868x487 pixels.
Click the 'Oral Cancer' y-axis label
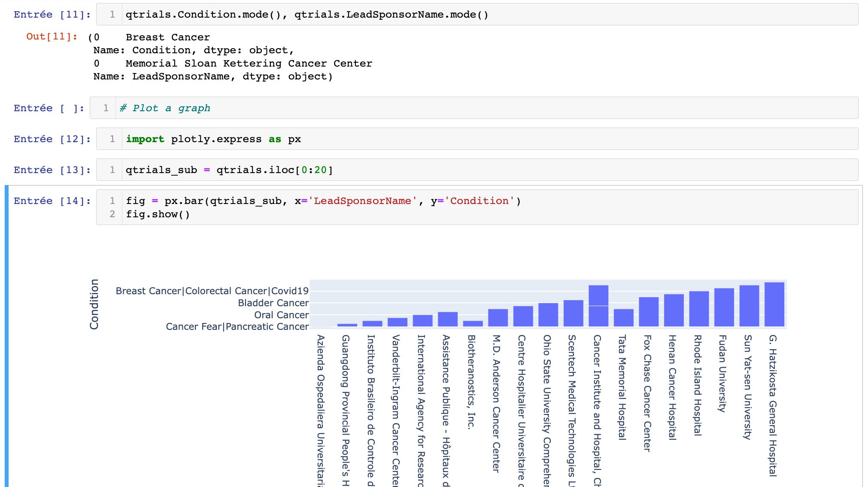pyautogui.click(x=281, y=315)
